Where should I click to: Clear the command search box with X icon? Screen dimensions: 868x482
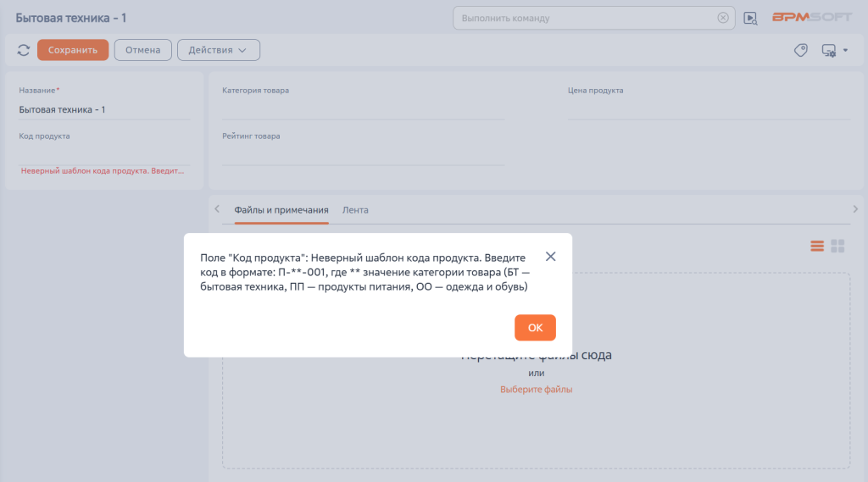(722, 18)
